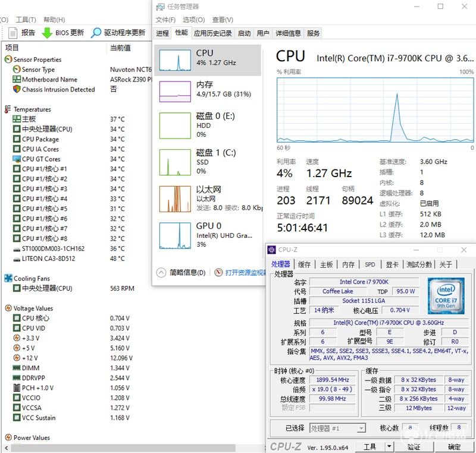Viewport: 476px width, 453px height.
Task: Click the LITEON CA3-8D512 drive icon
Action: point(17,259)
